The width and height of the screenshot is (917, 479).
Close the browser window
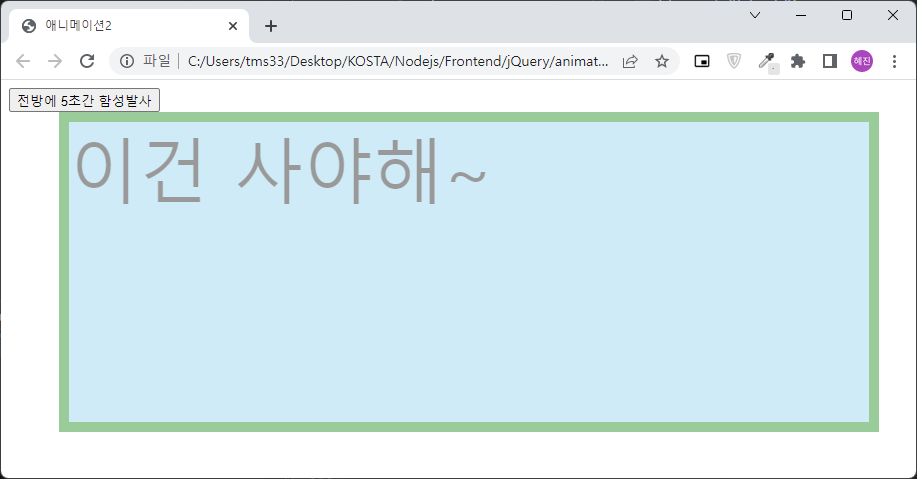coord(892,15)
